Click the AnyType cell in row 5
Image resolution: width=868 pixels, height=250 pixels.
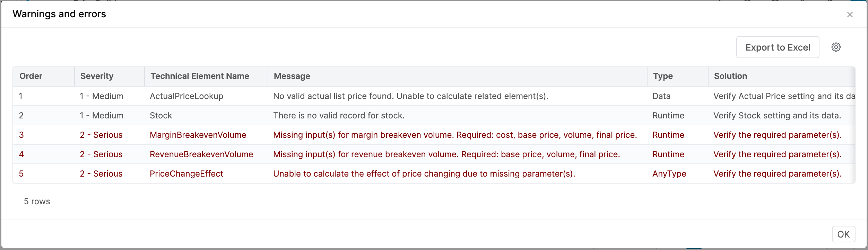tap(669, 174)
